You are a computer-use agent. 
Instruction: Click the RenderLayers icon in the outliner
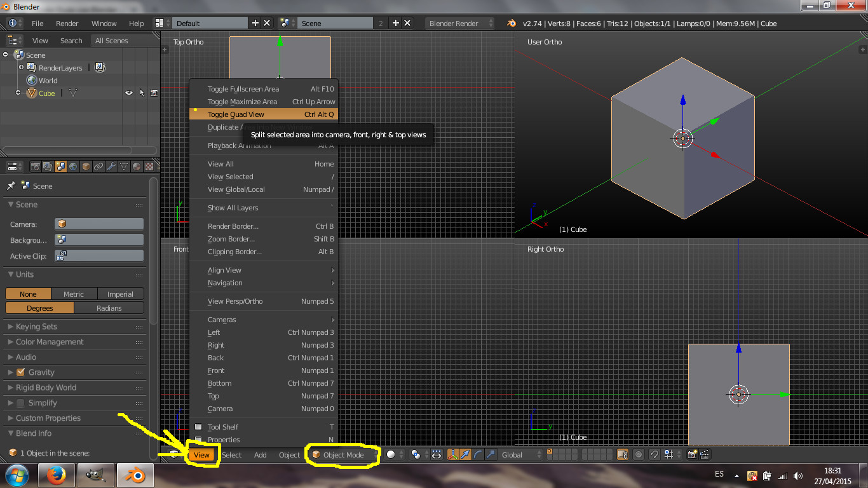coord(32,67)
